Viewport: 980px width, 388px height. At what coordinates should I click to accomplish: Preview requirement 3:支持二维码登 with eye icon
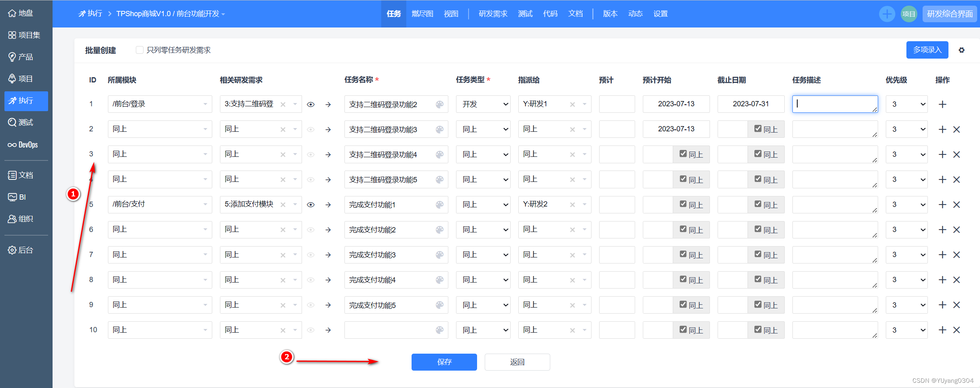click(x=310, y=105)
